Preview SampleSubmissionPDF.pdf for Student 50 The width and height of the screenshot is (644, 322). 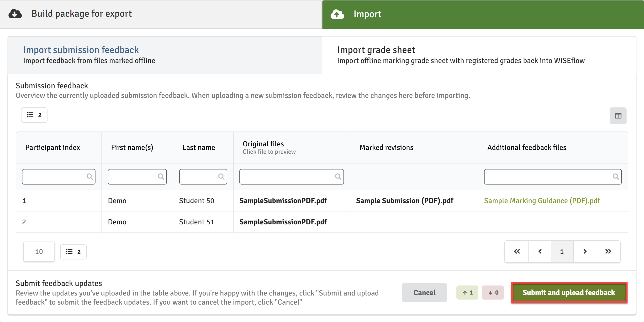click(283, 201)
